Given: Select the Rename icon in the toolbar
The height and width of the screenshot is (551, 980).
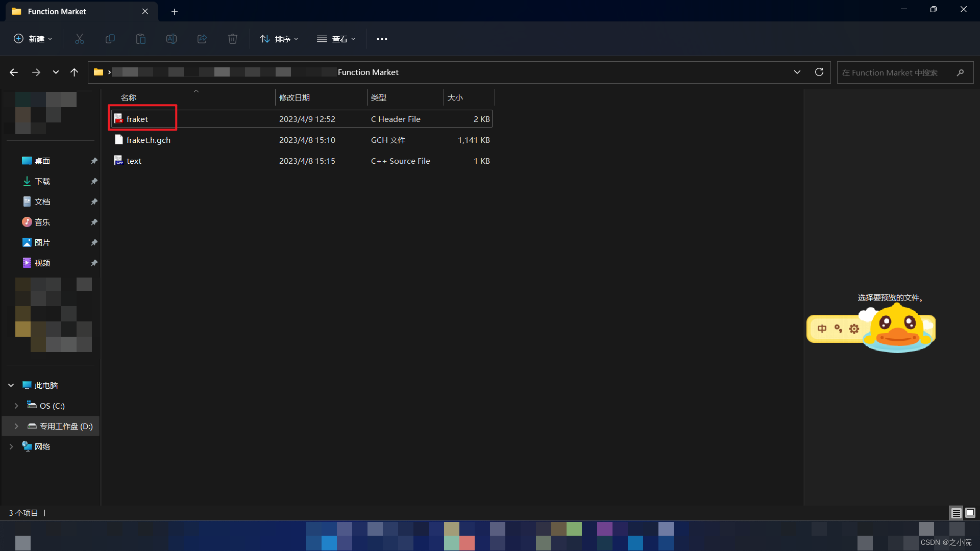Looking at the screenshot, I should point(171,38).
